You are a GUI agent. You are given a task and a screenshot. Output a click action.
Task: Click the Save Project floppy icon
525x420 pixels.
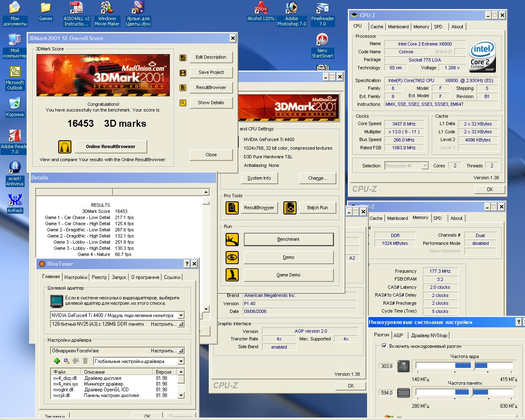[183, 73]
